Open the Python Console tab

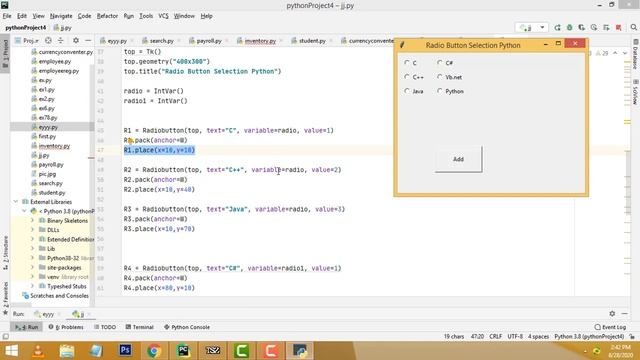pyautogui.click(x=187, y=327)
